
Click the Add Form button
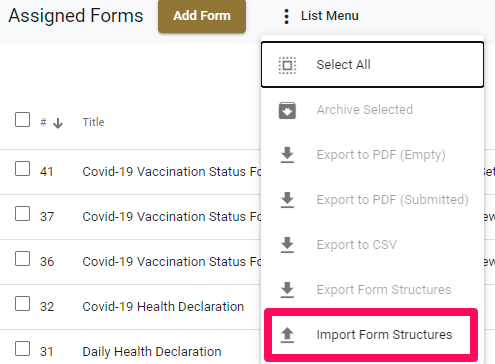tap(202, 16)
